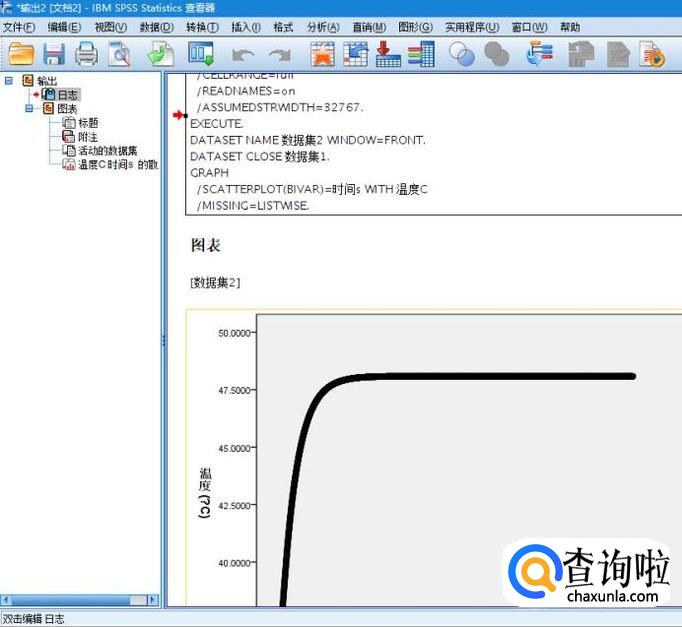Viewport: 682px width, 627px height.
Task: Click the GRAPH line in log
Action: click(209, 173)
